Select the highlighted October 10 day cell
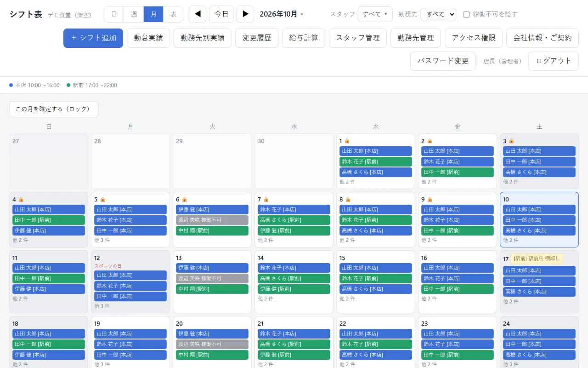Viewport: 588px width, 368px height. tap(539, 220)
